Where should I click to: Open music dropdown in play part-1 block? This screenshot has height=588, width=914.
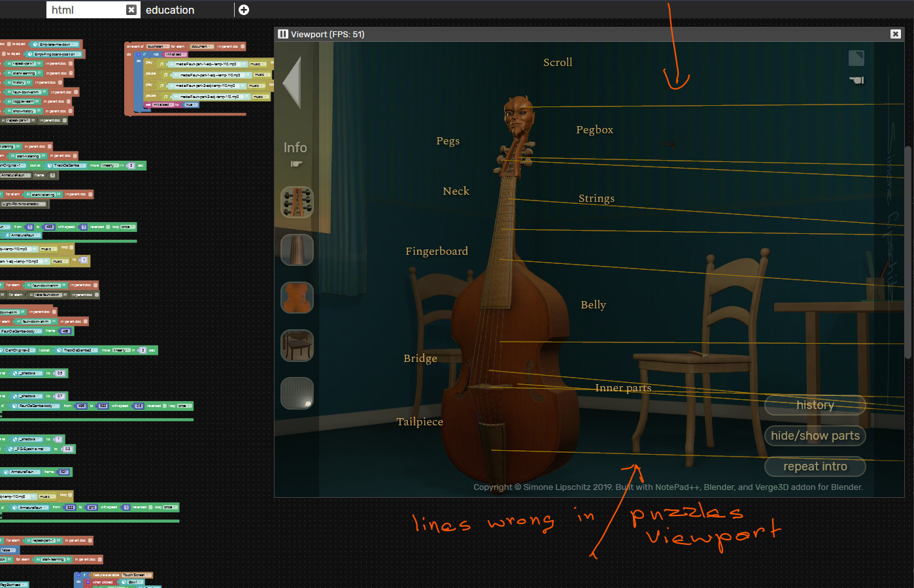(258, 64)
